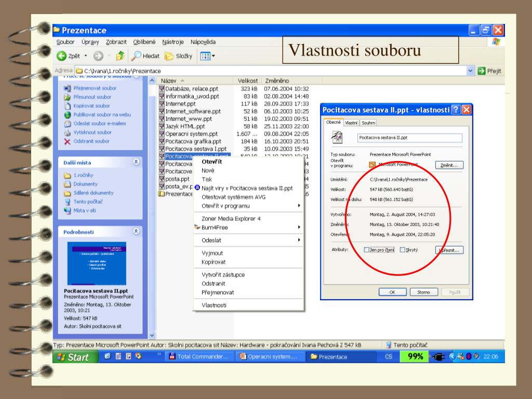Click the Start button

[x=75, y=357]
